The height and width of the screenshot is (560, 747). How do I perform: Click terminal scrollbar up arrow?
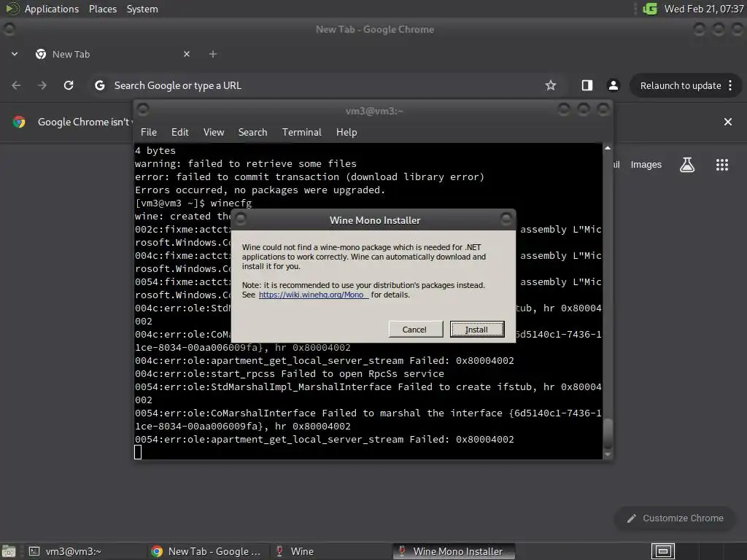(x=608, y=148)
